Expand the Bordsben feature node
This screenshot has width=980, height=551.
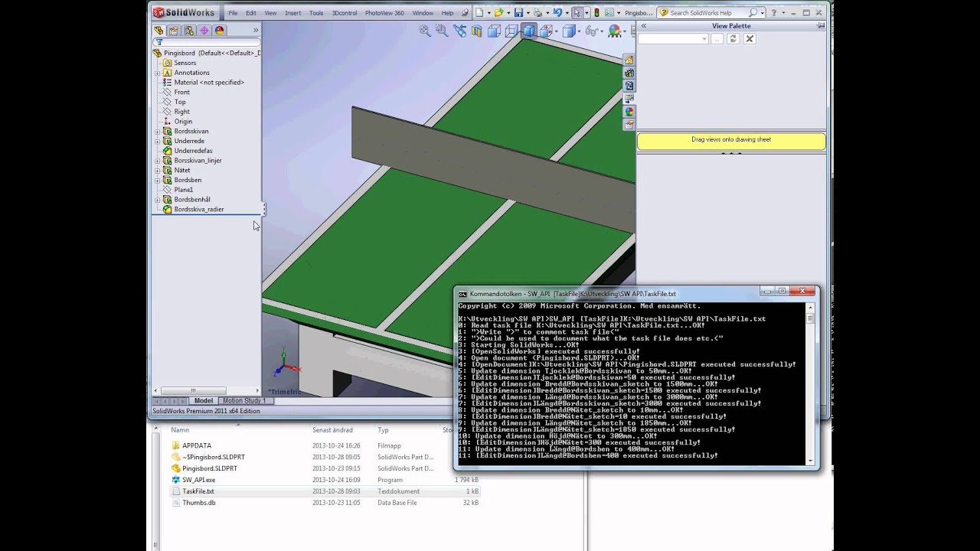(x=157, y=181)
